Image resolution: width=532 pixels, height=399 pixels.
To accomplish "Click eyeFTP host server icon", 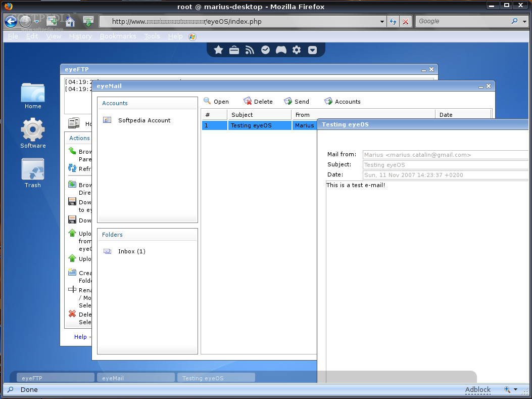I will 74,122.
